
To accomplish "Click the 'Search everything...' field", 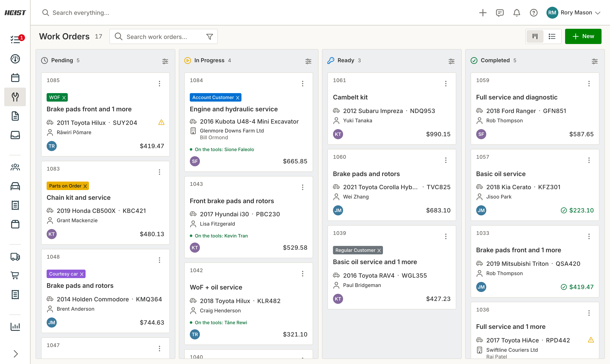I will 81,12.
